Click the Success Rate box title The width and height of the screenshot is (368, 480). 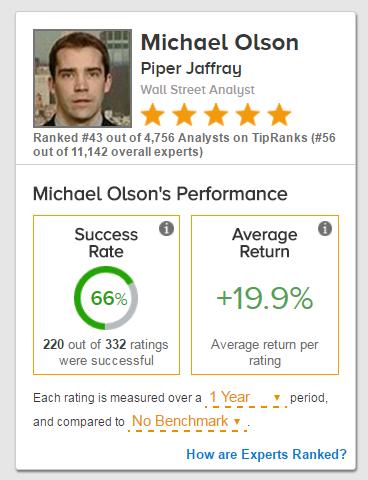coord(106,243)
